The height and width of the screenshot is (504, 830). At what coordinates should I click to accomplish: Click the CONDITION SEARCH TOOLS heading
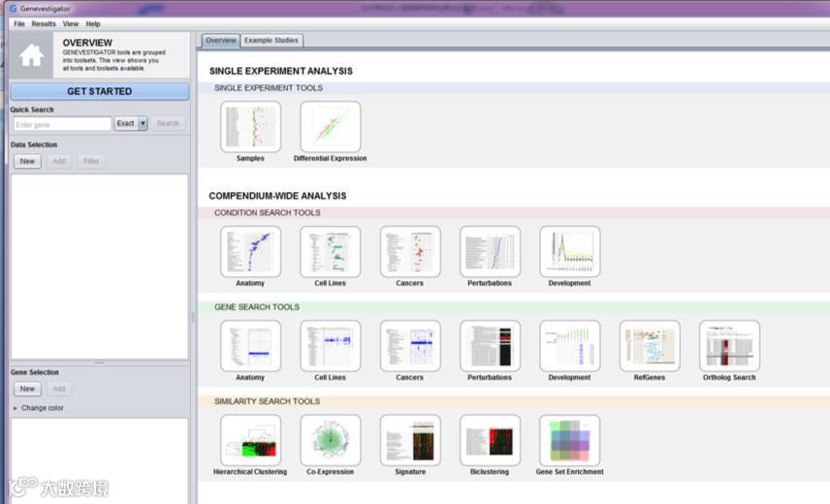[268, 212]
